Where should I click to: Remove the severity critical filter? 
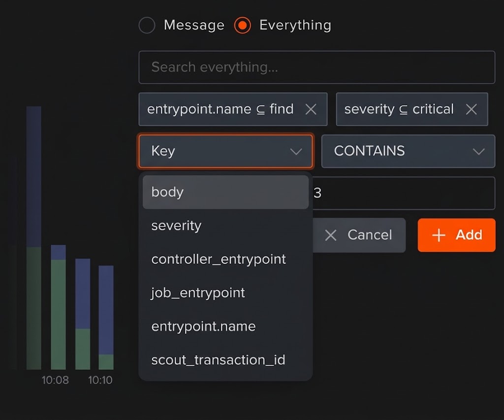point(471,109)
